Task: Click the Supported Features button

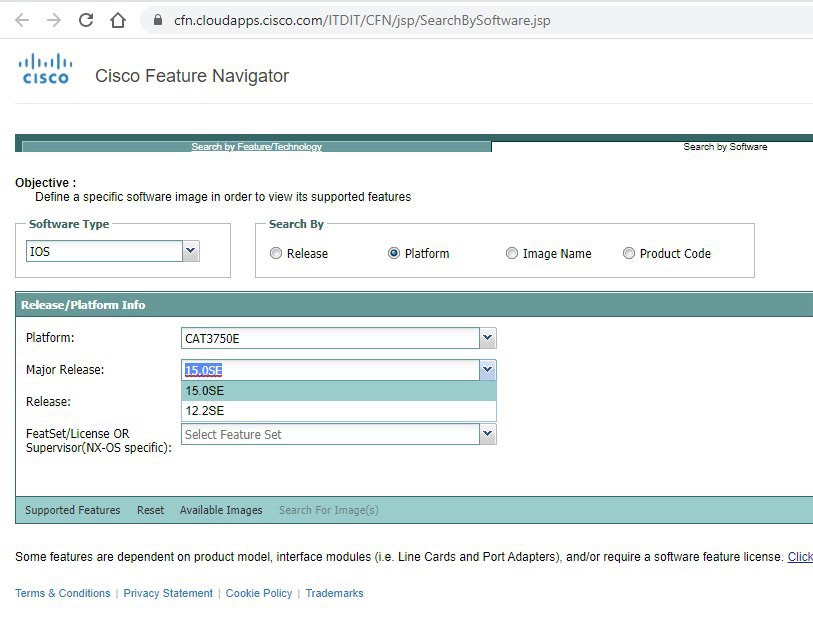Action: coord(73,510)
